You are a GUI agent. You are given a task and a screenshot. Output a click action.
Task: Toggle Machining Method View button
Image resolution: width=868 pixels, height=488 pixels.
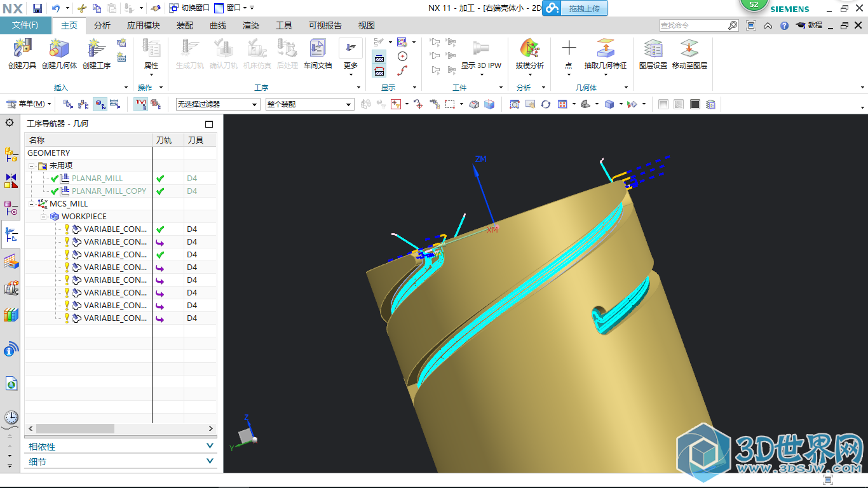[x=115, y=104]
